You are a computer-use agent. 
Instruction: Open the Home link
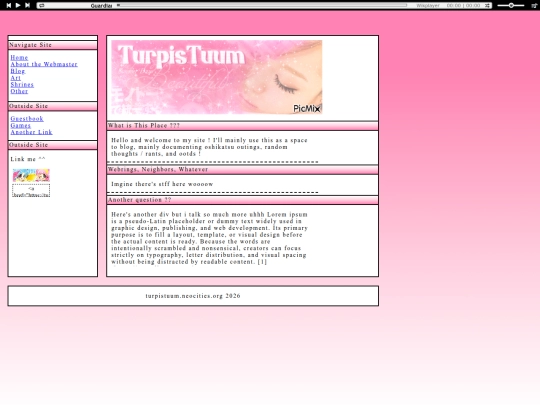tap(19, 58)
